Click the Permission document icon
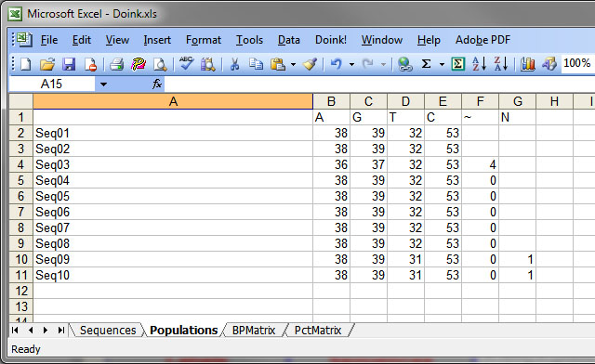This screenshot has height=364, width=595. [91, 64]
